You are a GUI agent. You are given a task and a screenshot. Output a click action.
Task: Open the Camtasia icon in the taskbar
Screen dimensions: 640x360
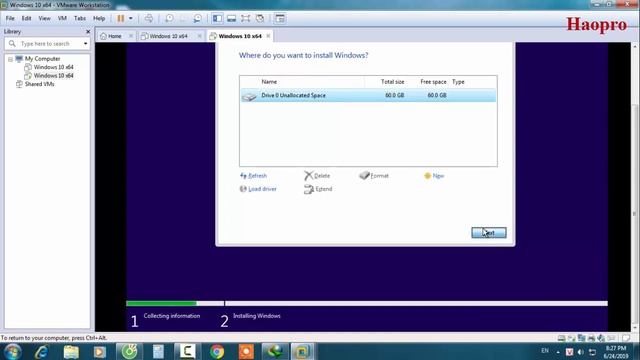tap(187, 351)
